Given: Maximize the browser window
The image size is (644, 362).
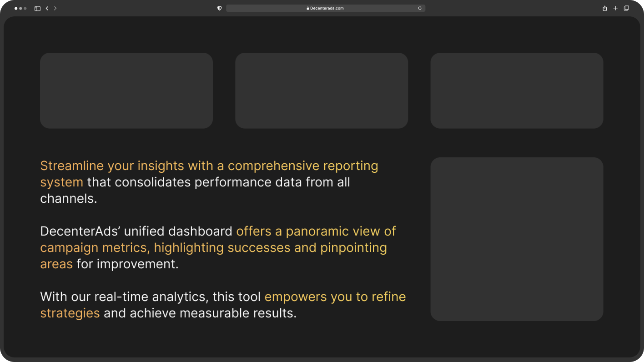Looking at the screenshot, I should point(25,8).
